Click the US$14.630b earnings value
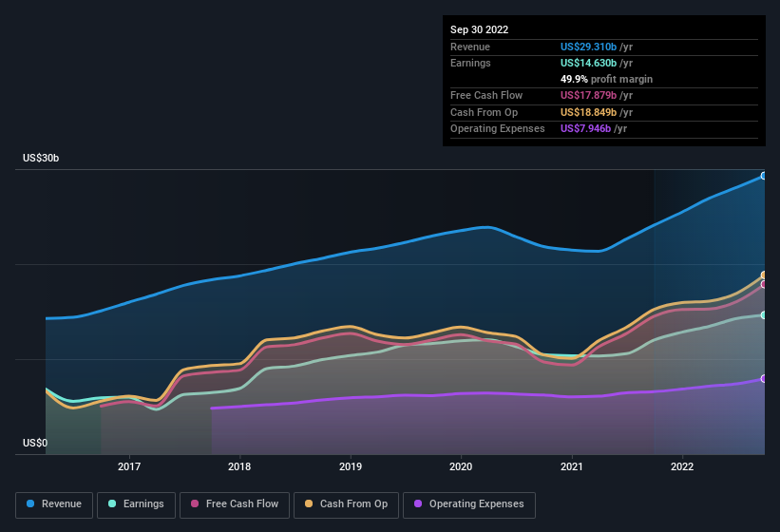Image resolution: width=780 pixels, height=532 pixels. [588, 63]
